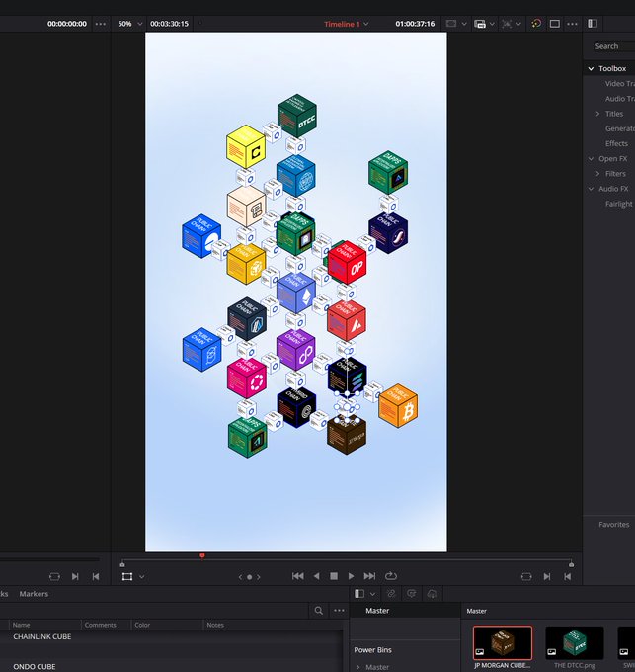Expand the arrow beside the monitor icon

[492, 24]
